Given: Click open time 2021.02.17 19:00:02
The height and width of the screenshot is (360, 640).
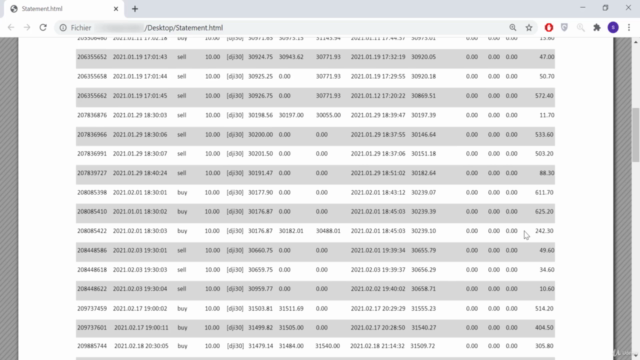Looking at the screenshot, I should pyautogui.click(x=140, y=309).
